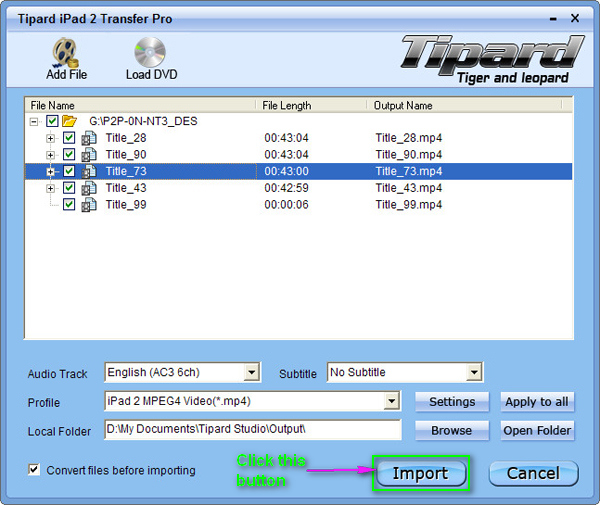Click the video file icon beside Title_28
The height and width of the screenshot is (505, 600).
[x=89, y=138]
